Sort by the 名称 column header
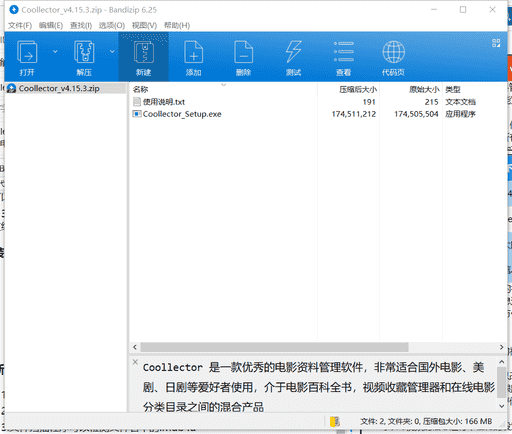This screenshot has height=434, width=512. click(x=140, y=89)
